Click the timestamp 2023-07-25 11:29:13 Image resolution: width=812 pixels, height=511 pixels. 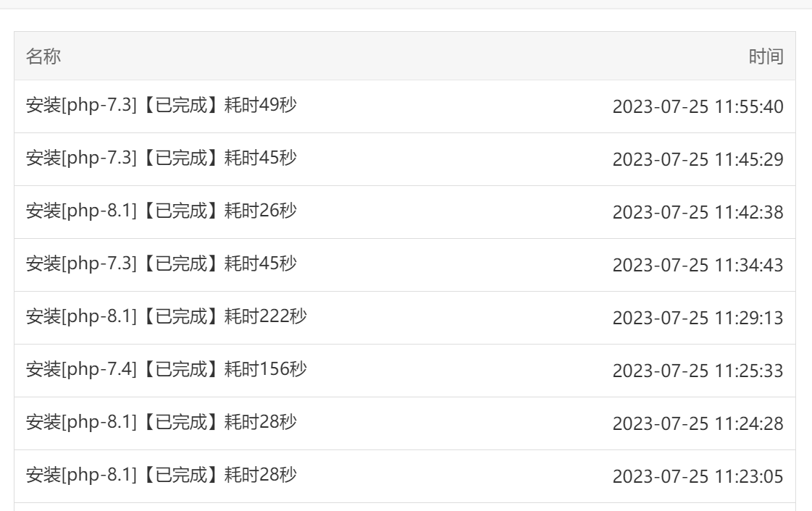[698, 318]
